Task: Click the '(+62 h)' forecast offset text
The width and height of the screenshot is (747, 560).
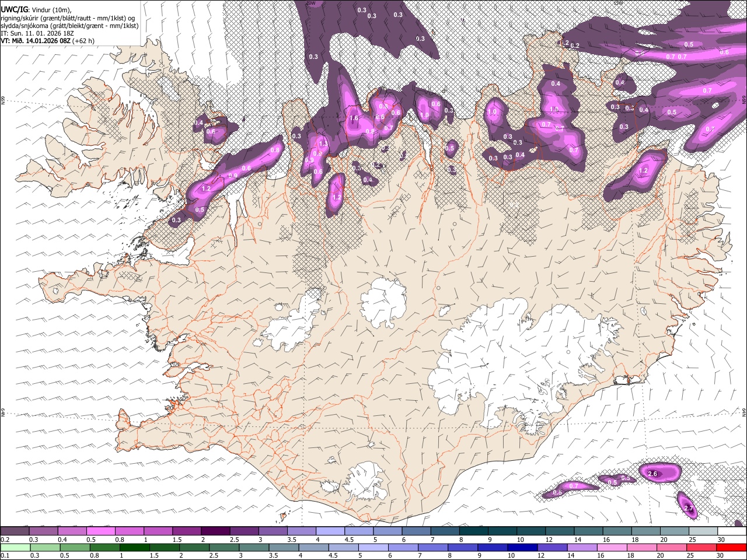Action: [85, 41]
